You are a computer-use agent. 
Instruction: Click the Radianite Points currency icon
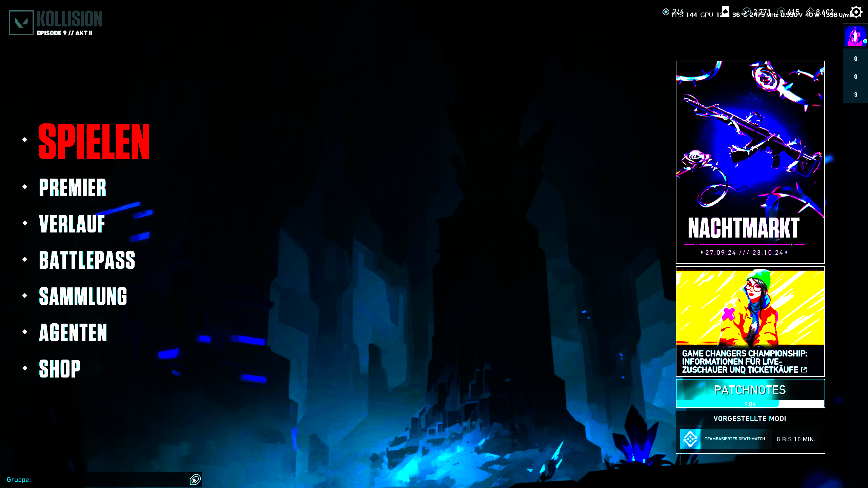(781, 12)
